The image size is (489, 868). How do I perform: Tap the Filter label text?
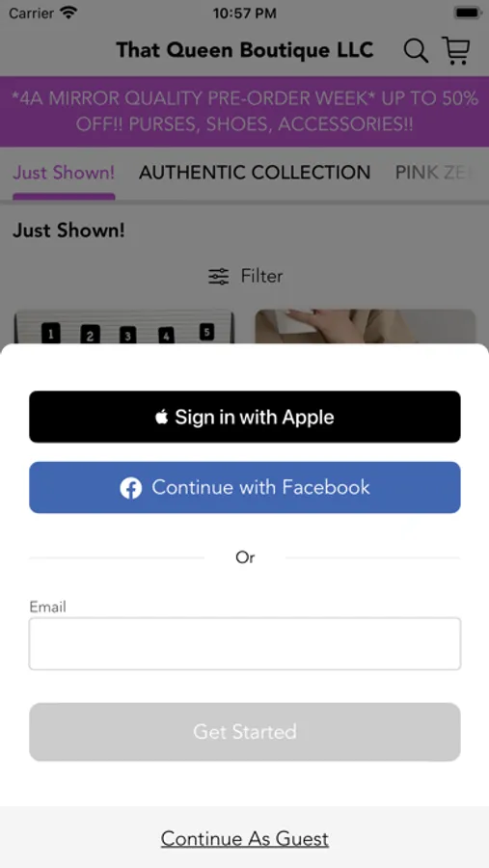click(x=262, y=276)
